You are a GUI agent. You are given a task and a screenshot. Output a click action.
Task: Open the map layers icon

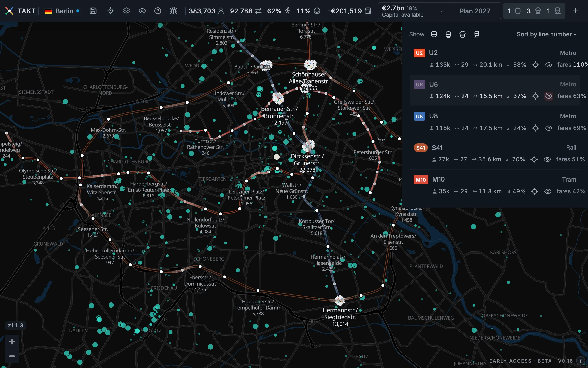pos(126,11)
